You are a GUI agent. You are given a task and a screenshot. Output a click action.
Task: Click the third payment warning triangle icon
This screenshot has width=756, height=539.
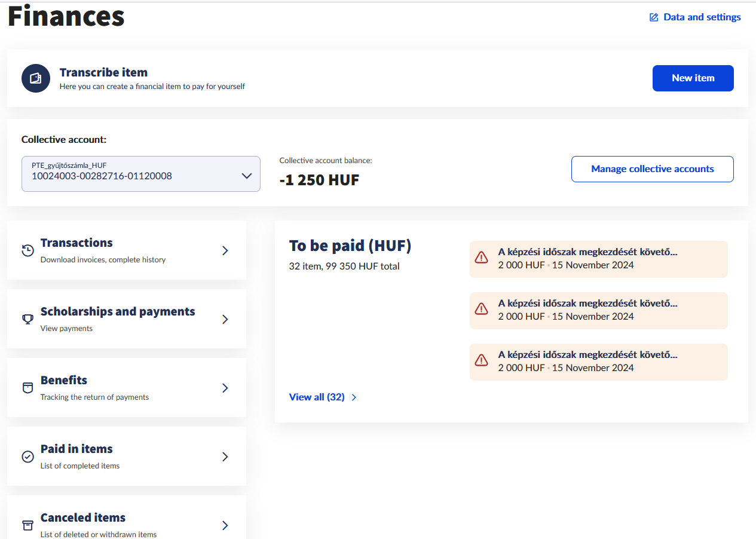click(x=481, y=360)
